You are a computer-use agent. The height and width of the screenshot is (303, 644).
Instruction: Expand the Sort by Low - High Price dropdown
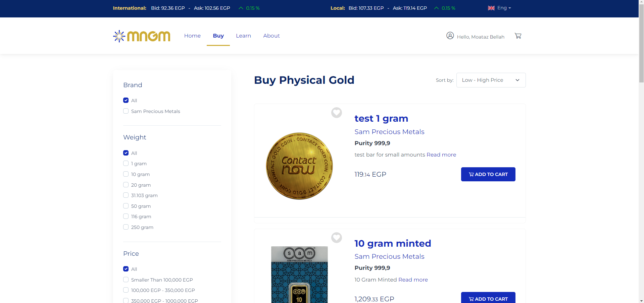(x=491, y=80)
